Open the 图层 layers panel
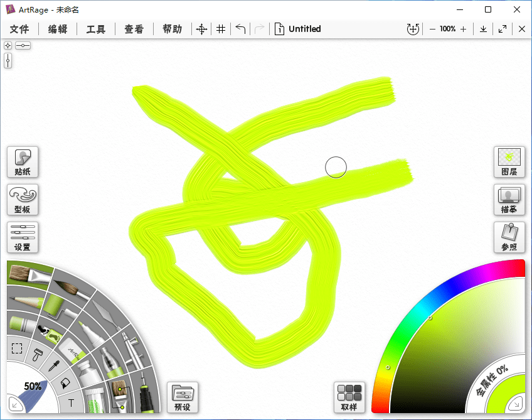 [x=509, y=162]
